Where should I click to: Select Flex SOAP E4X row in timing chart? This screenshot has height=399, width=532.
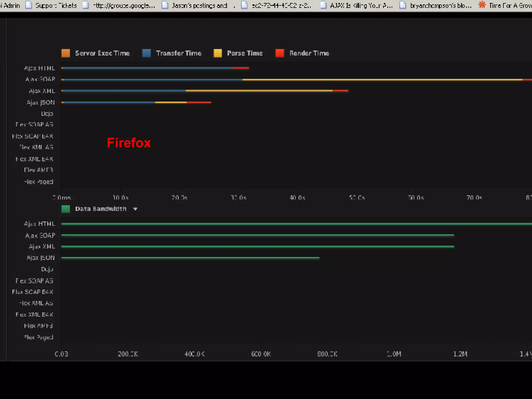tap(32, 136)
